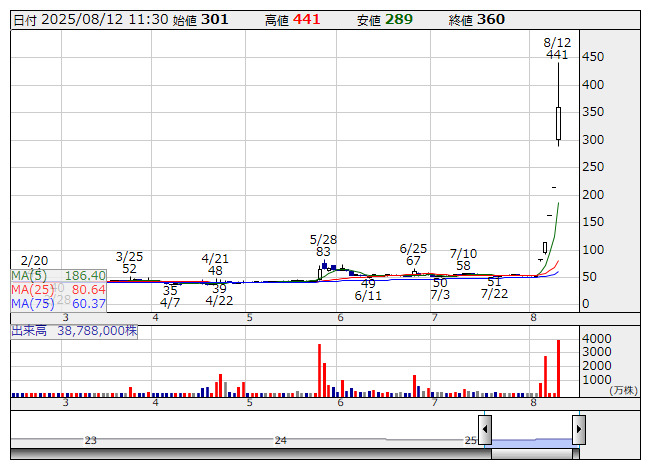This screenshot has width=653, height=470.
Task: Click the 出来高 volume label
Action: [x=30, y=330]
